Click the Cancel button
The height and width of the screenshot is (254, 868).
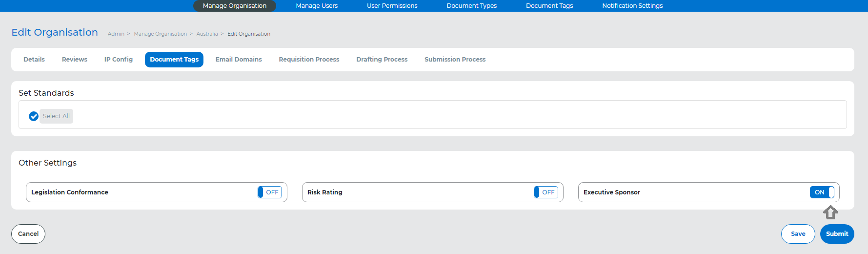click(x=28, y=234)
